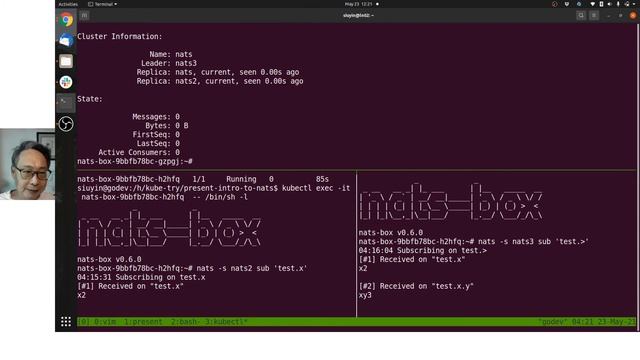Show Applications grid in the dock
The image size is (640, 360).
point(66,322)
